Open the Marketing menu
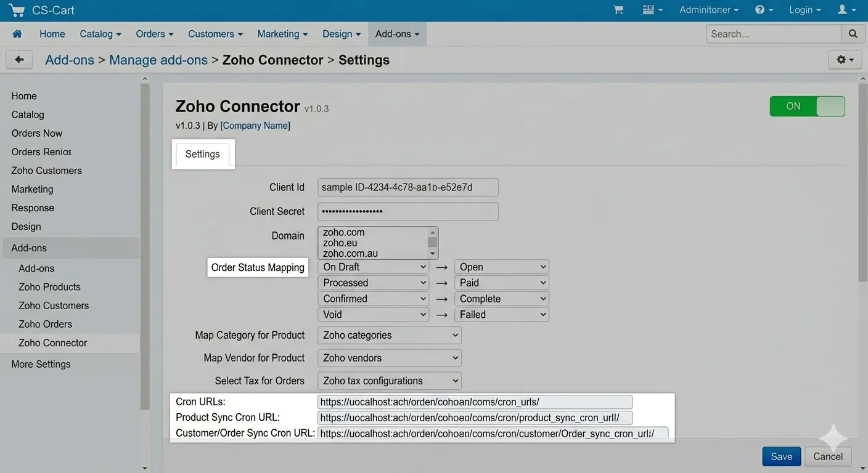 282,34
